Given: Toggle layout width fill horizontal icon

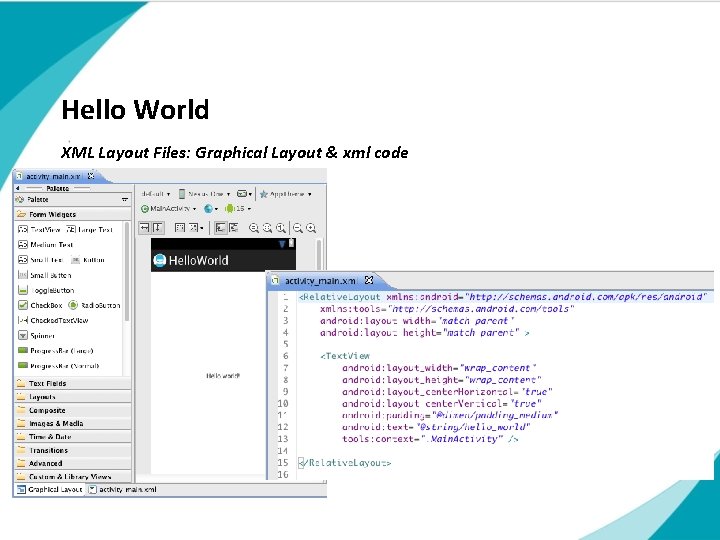Looking at the screenshot, I should [145, 228].
